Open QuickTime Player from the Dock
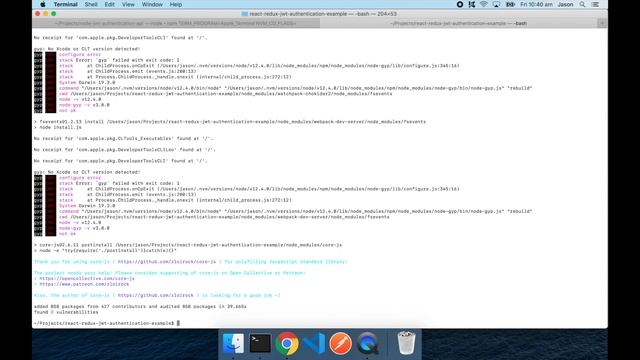 367,343
